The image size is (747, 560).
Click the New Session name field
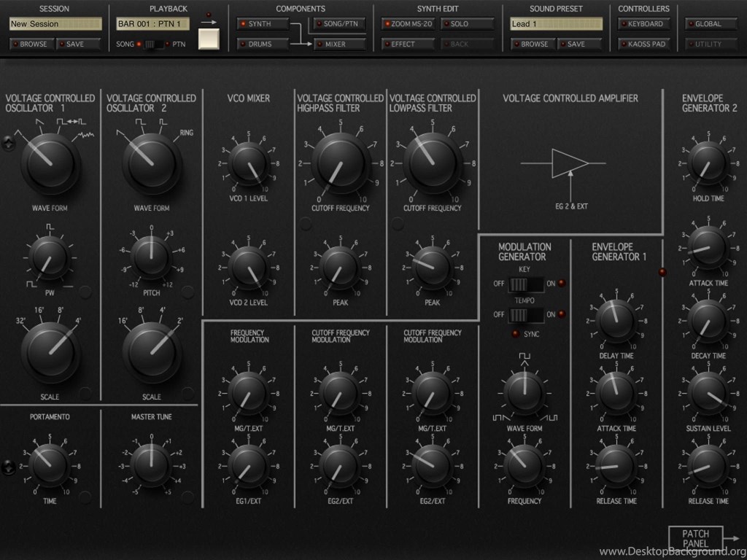pos(55,24)
